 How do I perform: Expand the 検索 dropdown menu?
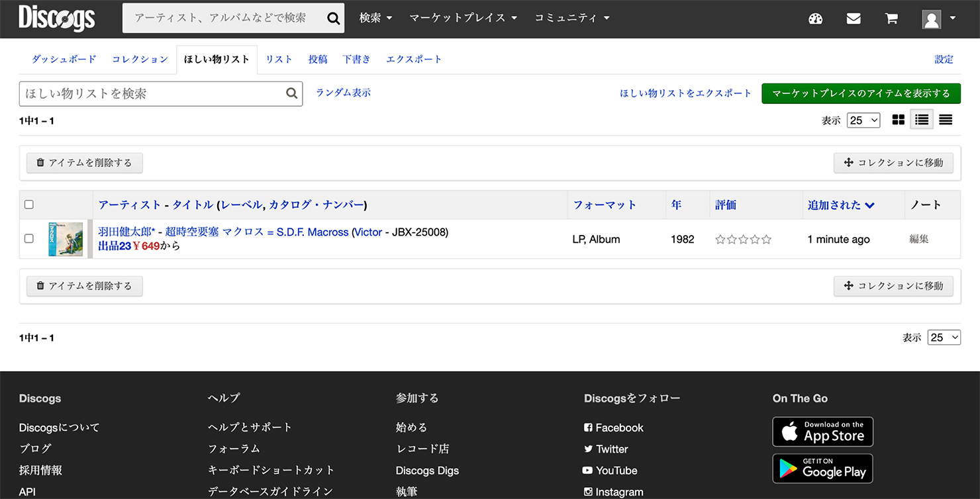pyautogui.click(x=376, y=18)
